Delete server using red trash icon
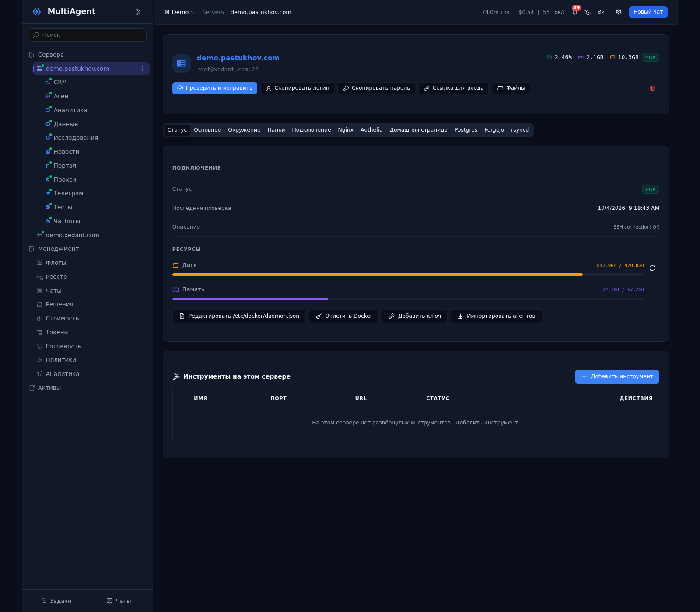The image size is (700, 612). tap(652, 88)
